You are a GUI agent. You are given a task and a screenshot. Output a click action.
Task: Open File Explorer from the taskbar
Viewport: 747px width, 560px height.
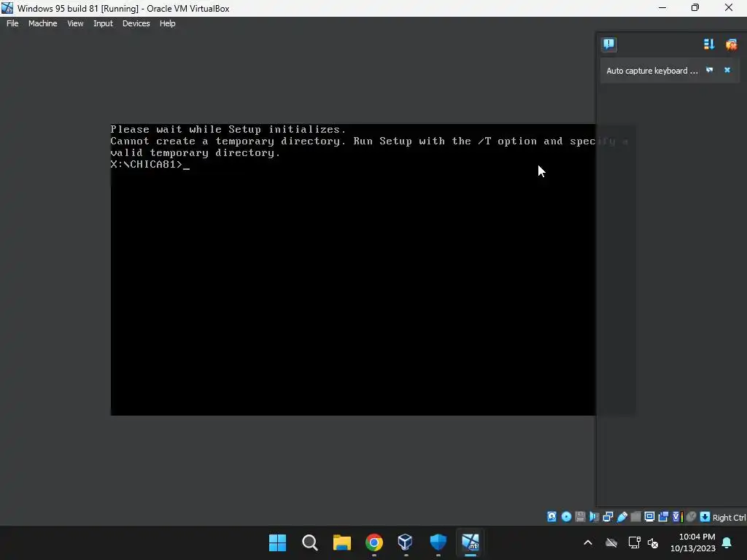pyautogui.click(x=341, y=542)
